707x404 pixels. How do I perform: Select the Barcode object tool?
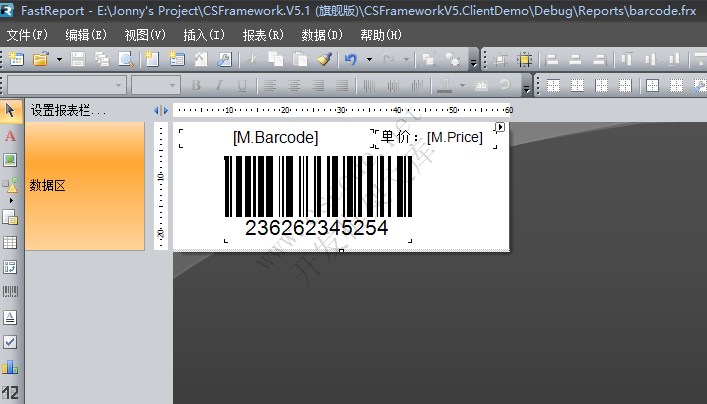point(10,291)
